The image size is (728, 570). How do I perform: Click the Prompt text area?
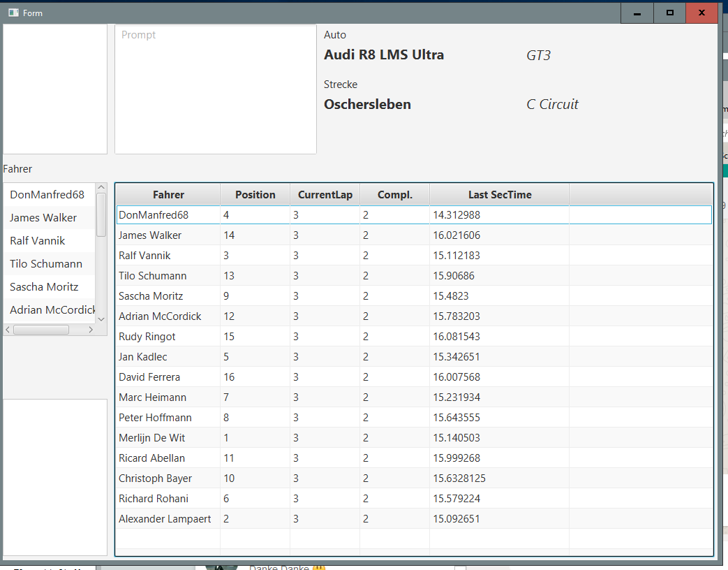tap(215, 89)
